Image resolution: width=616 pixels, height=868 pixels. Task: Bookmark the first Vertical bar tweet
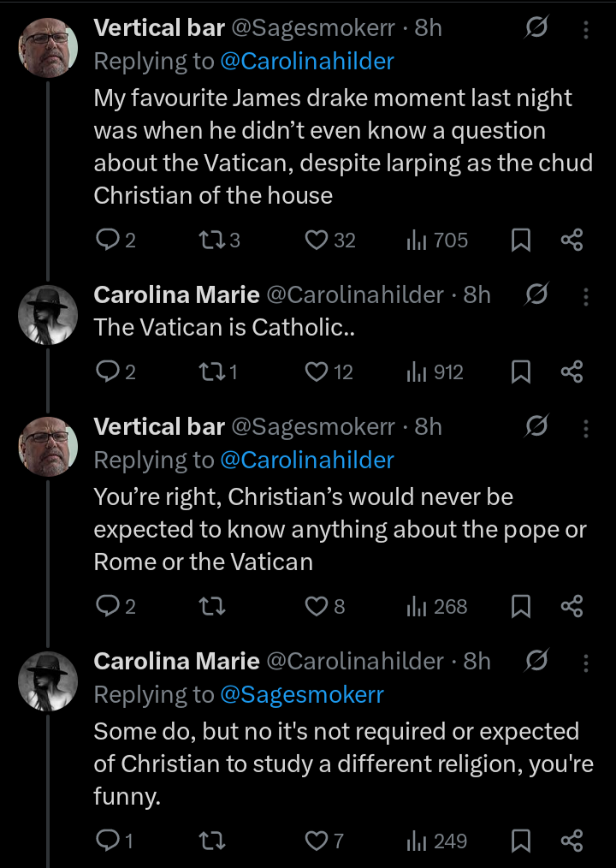[520, 241]
